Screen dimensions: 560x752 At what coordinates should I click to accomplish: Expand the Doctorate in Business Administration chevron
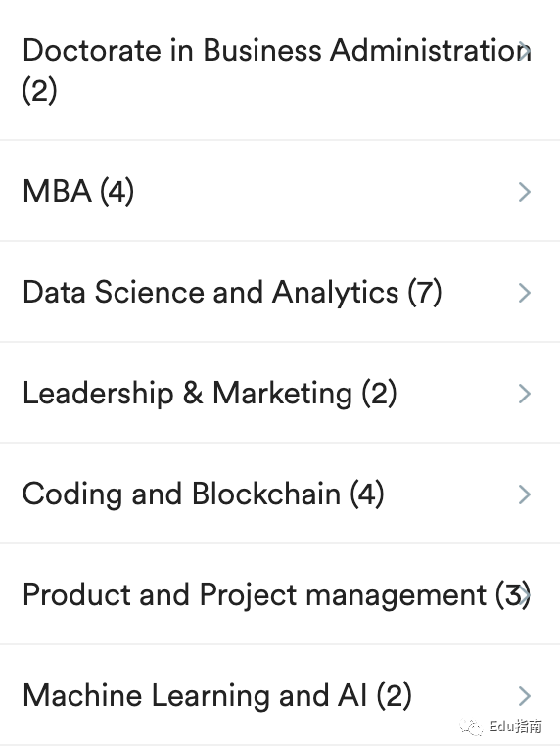pyautogui.click(x=525, y=50)
